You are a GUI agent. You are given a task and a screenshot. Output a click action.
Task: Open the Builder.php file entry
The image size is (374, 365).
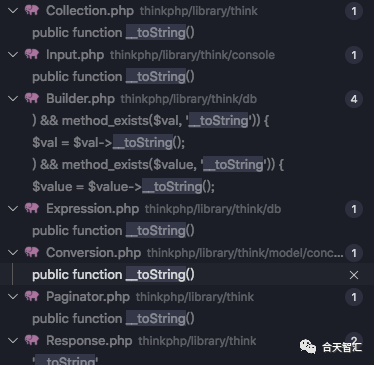click(x=80, y=99)
